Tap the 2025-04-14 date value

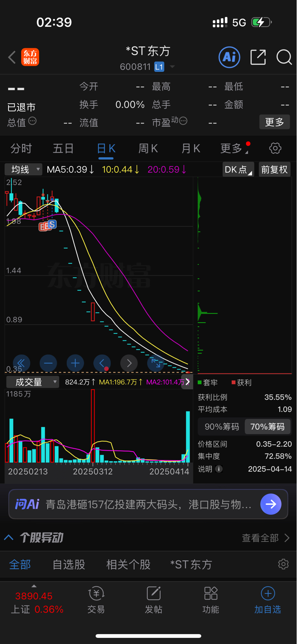[x=270, y=469]
